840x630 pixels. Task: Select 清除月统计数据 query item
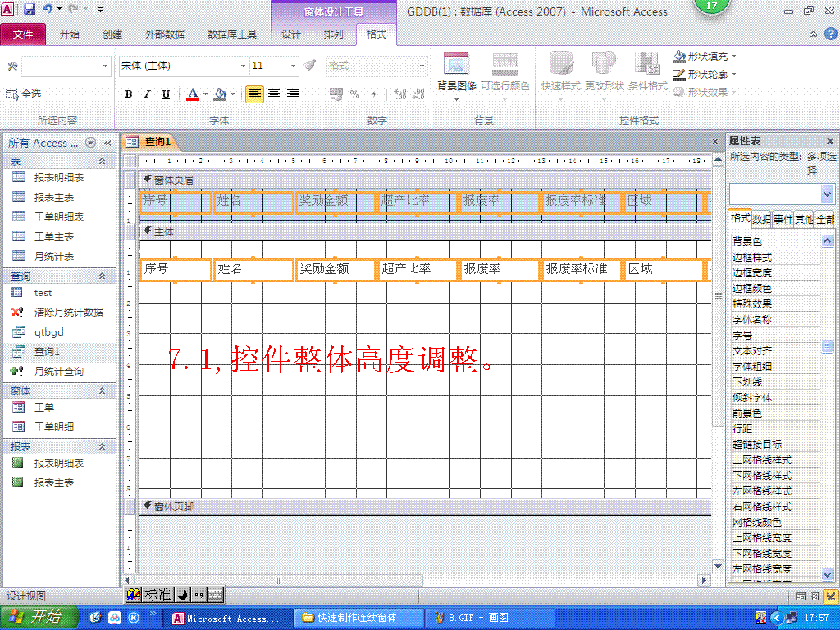[x=59, y=313]
